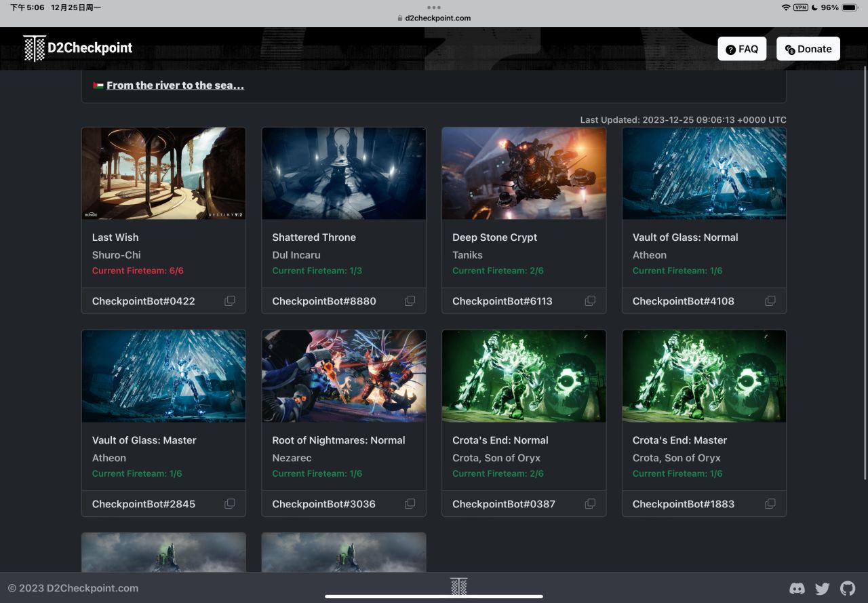
Task: Open the Donate button
Action: (808, 49)
